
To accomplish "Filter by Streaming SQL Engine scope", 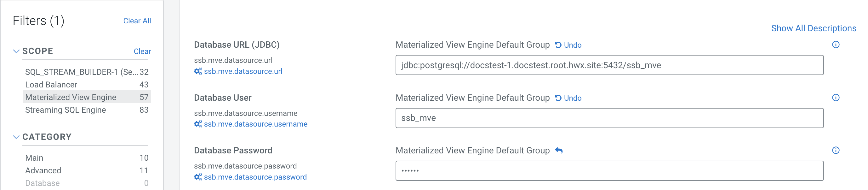I will point(66,110).
